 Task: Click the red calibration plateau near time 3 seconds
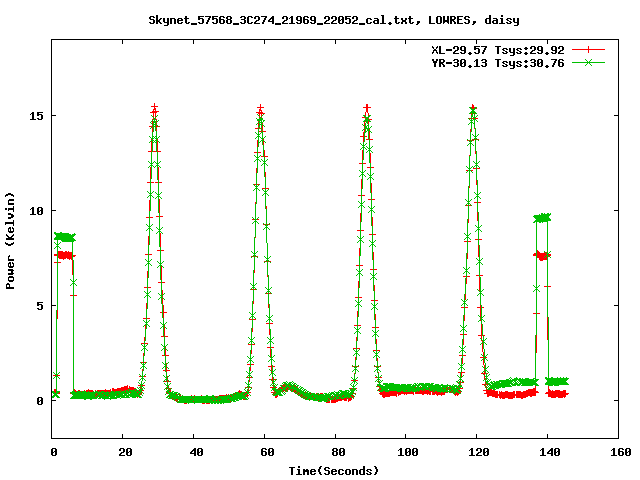(65, 256)
